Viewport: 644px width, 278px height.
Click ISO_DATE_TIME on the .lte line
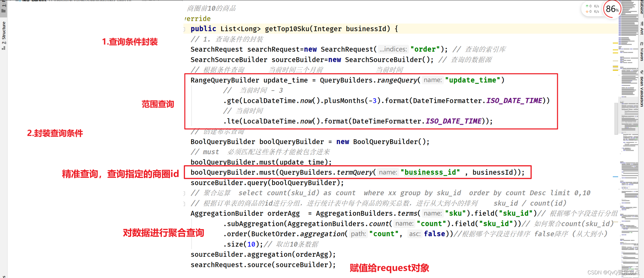(x=453, y=121)
